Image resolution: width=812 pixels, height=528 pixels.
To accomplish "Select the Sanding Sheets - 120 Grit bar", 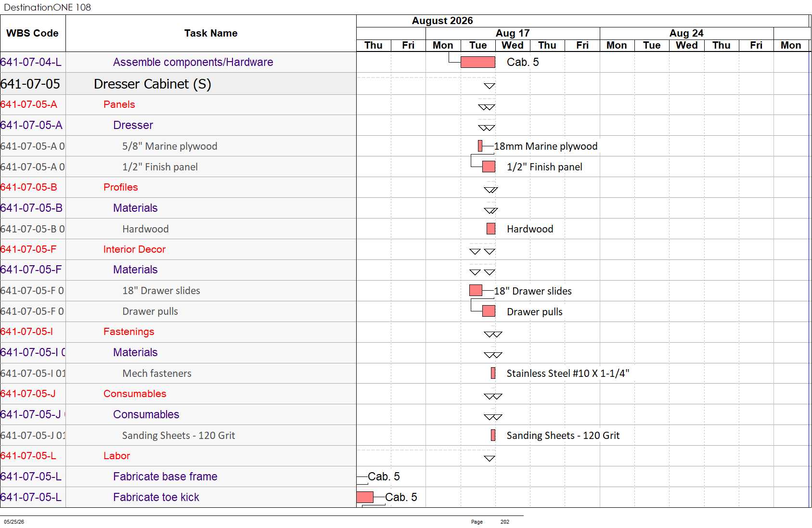I will 493,435.
